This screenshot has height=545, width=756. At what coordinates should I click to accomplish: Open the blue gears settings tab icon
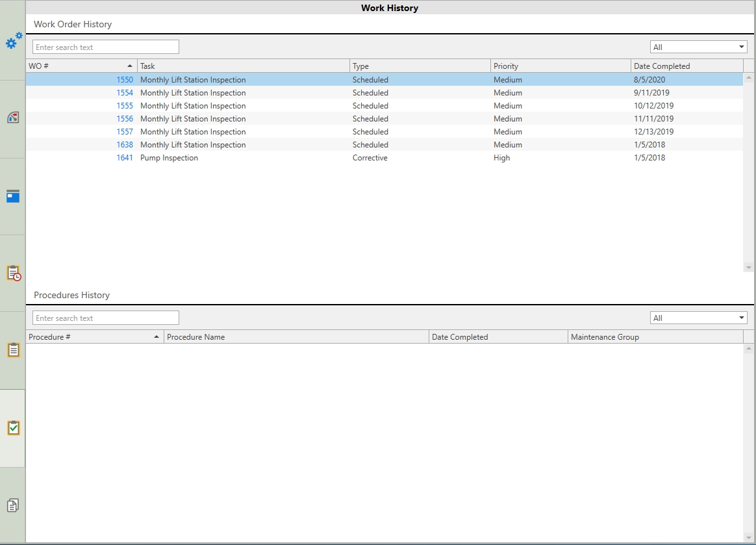click(14, 40)
